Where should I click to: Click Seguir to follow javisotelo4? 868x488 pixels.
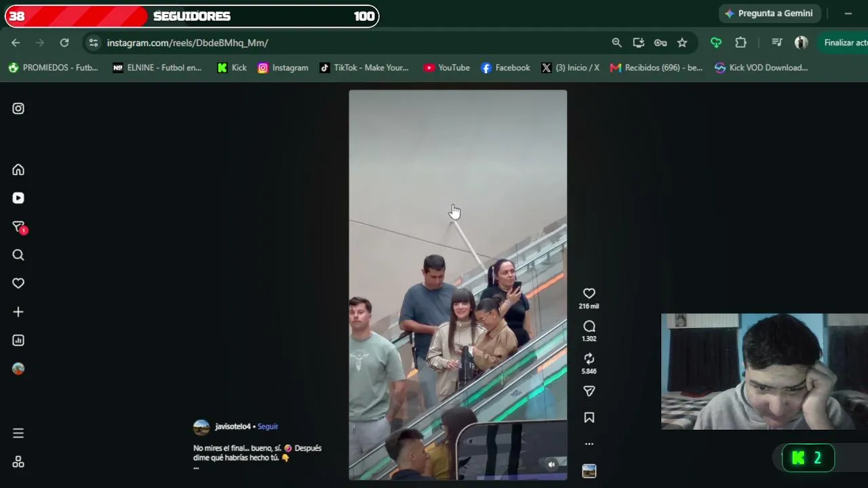click(268, 426)
